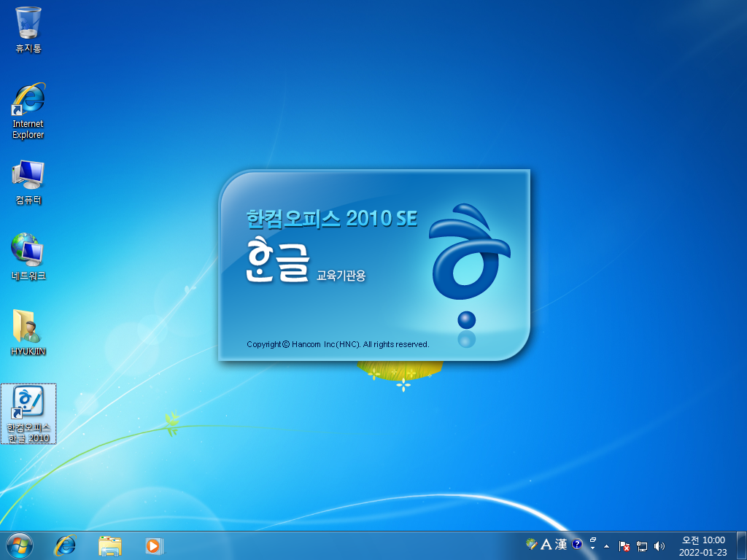The image size is (747, 560).
Task: Select the 한컴오피스 한글 2010 desktop shortcut
Action: pos(28,413)
